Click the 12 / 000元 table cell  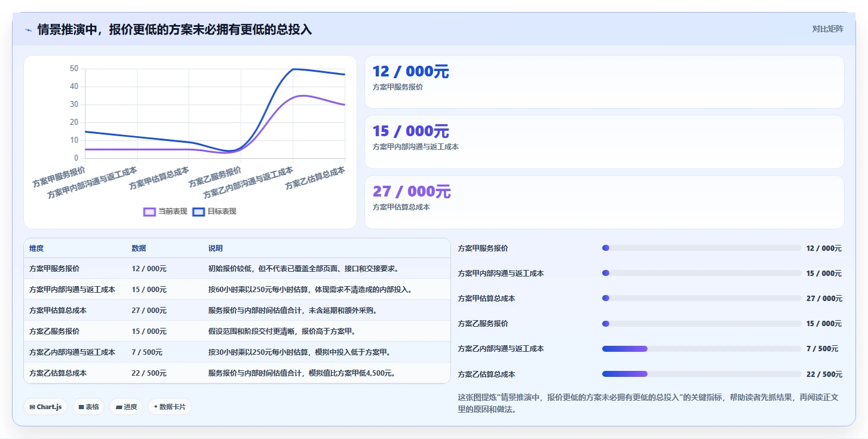coord(149,269)
